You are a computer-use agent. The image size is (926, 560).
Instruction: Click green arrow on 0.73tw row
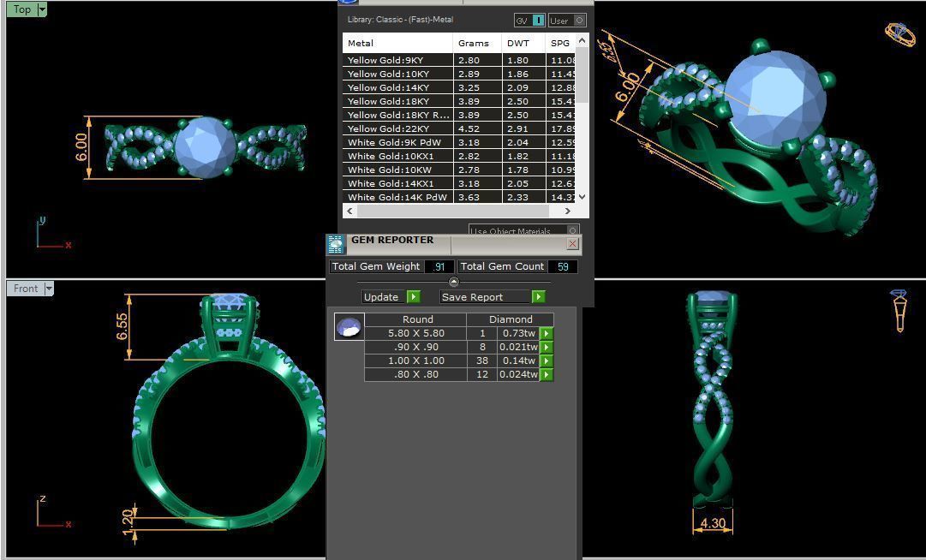click(x=547, y=333)
